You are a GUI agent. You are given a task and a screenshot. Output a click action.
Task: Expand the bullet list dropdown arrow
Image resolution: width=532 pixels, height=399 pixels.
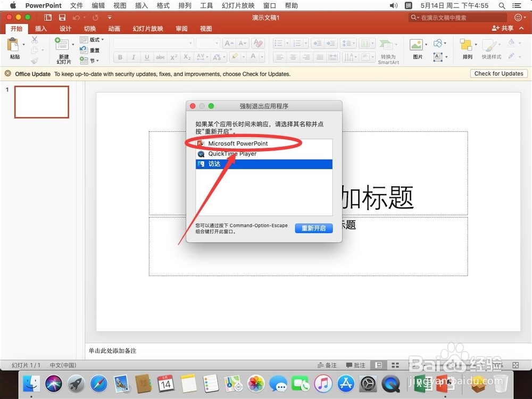[x=287, y=43]
